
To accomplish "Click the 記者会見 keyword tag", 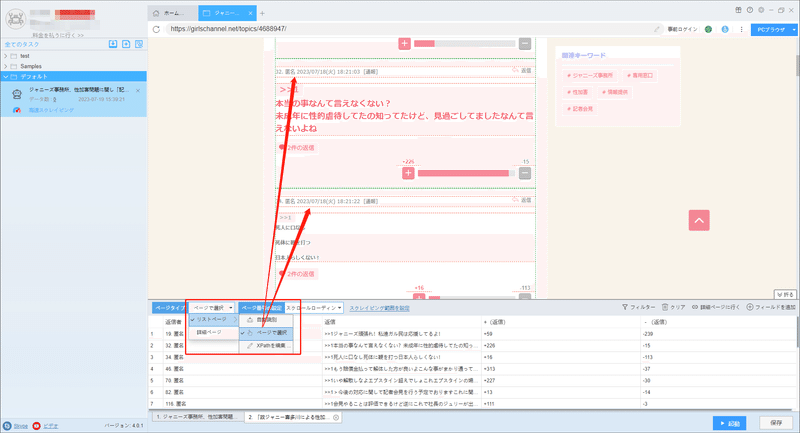I will click(x=580, y=109).
